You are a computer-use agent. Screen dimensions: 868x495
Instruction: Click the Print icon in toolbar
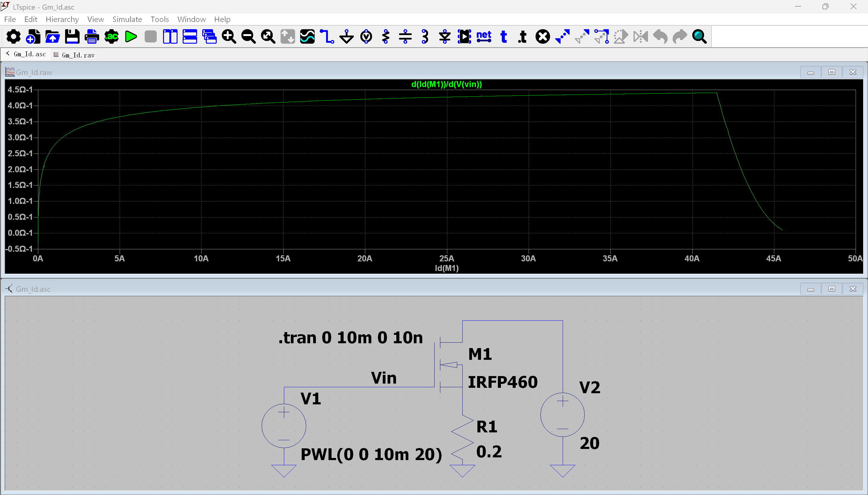92,36
